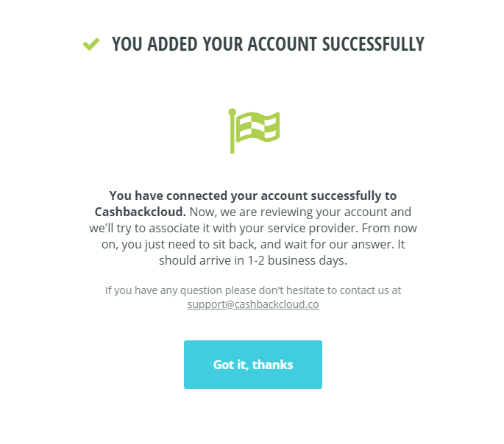Click the bold word Cashbackcloud
The width and height of the screenshot is (504, 444).
(140, 212)
